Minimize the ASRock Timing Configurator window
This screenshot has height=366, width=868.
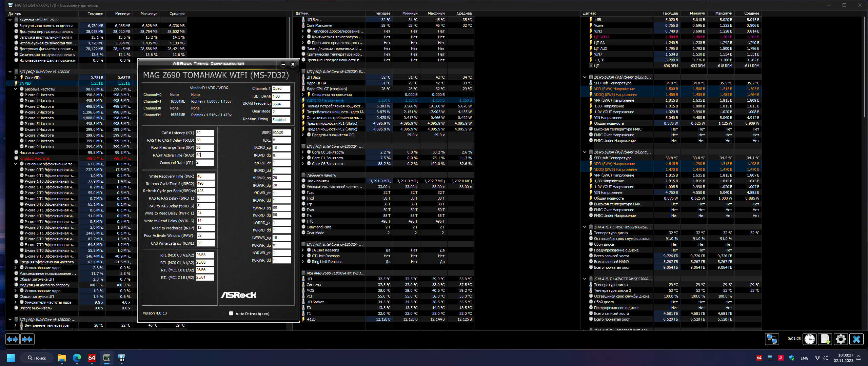coord(283,64)
